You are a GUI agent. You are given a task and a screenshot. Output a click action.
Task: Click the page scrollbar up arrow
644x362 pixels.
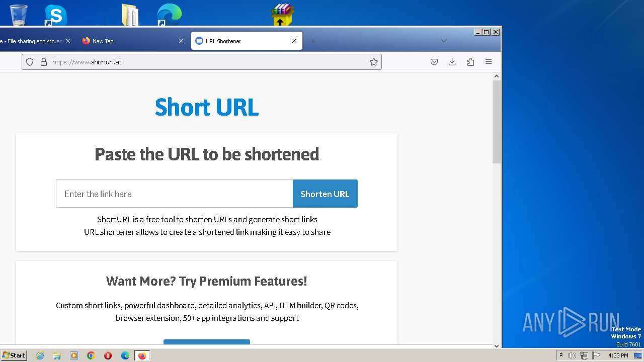[497, 76]
